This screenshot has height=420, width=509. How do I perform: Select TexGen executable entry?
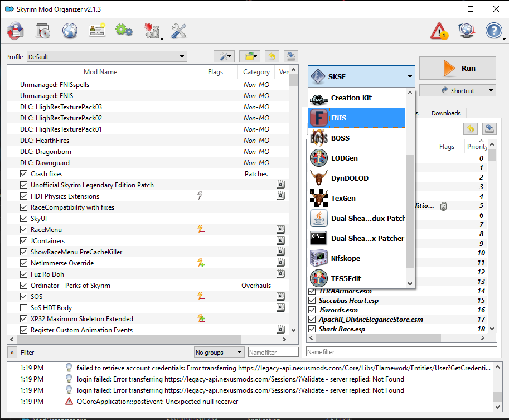click(357, 198)
